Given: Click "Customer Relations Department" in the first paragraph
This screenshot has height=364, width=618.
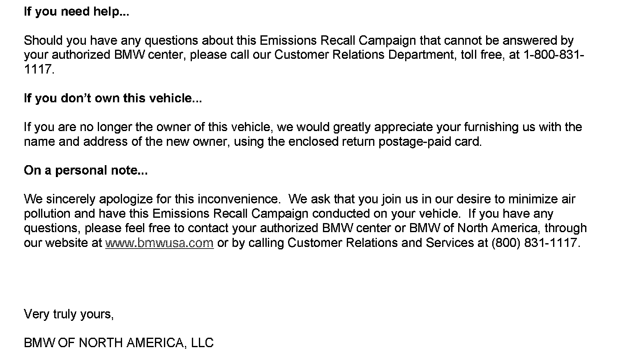Looking at the screenshot, I should (x=363, y=55).
